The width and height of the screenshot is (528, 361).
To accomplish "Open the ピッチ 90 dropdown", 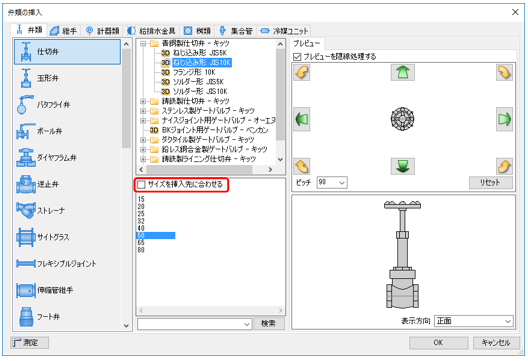I will coord(332,183).
